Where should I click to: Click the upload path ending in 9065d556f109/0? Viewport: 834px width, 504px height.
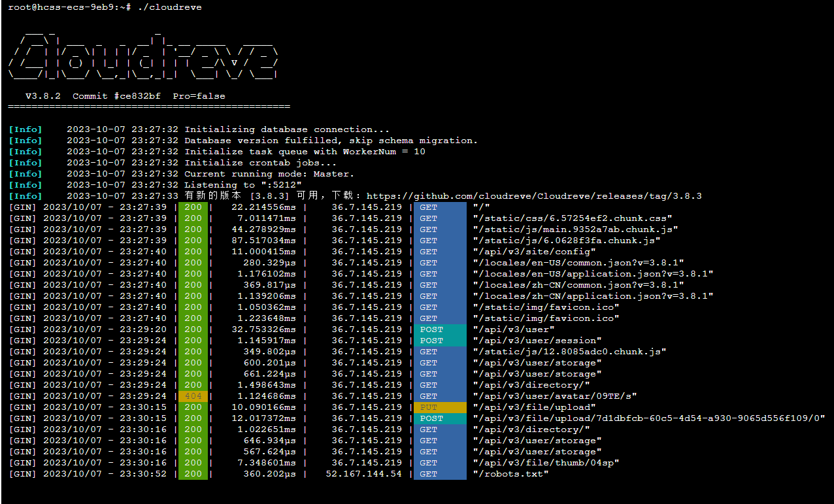[x=649, y=418]
